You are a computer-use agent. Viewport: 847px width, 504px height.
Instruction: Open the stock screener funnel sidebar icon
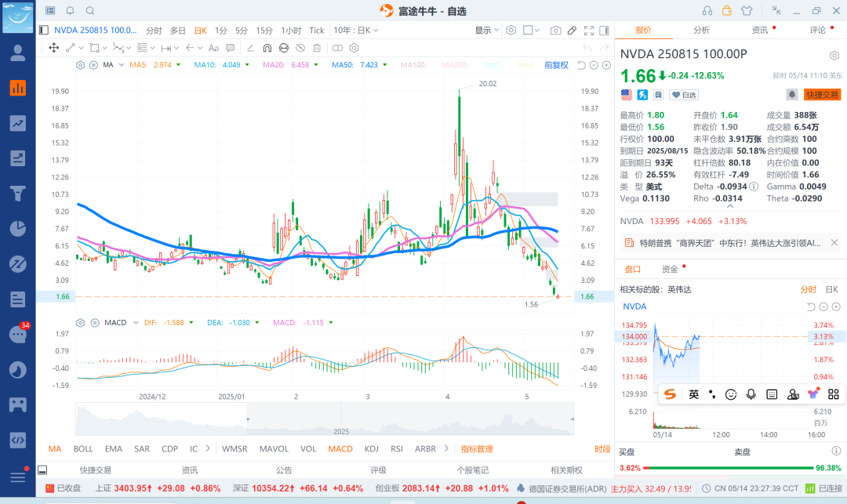[x=18, y=194]
